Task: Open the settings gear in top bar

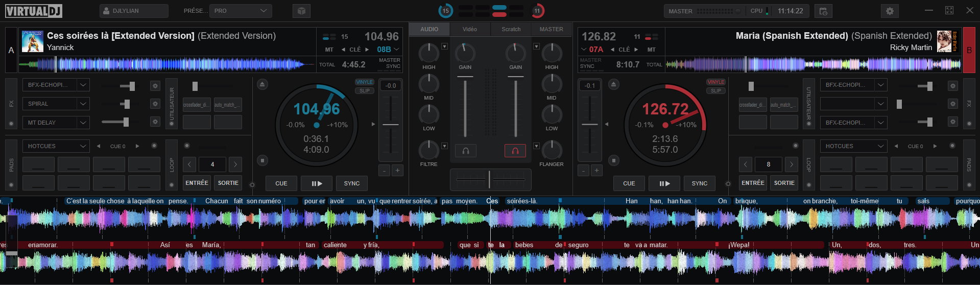Action: point(890,11)
